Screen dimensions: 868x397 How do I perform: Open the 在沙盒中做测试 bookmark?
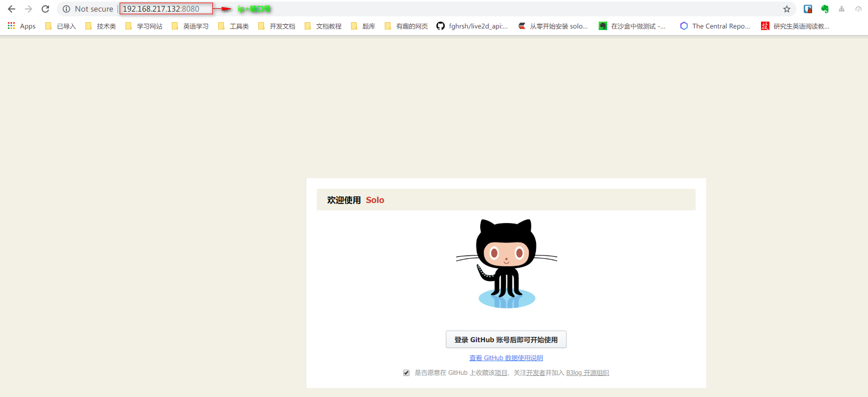click(632, 26)
